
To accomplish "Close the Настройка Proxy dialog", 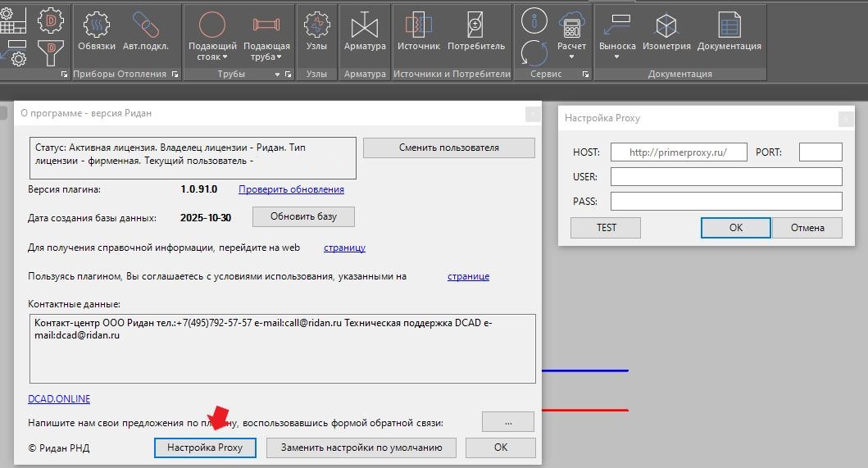I will [846, 119].
